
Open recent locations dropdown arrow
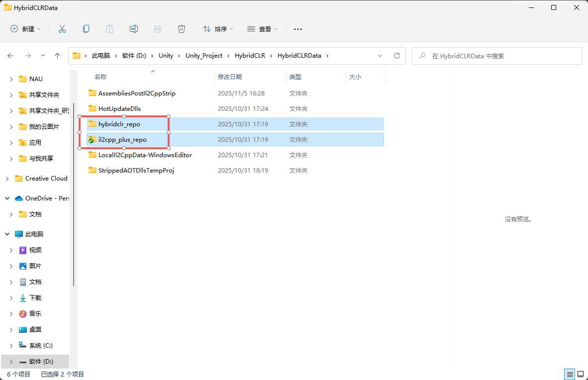tap(43, 56)
